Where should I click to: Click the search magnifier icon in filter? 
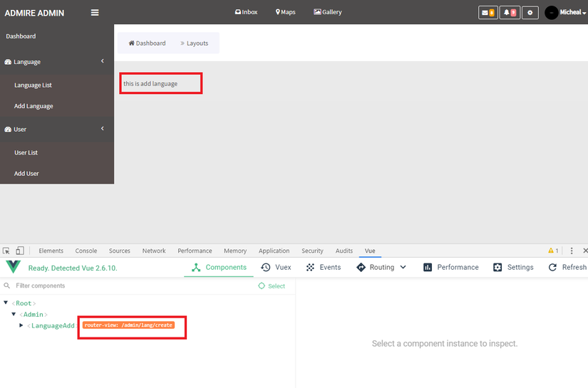click(6, 285)
